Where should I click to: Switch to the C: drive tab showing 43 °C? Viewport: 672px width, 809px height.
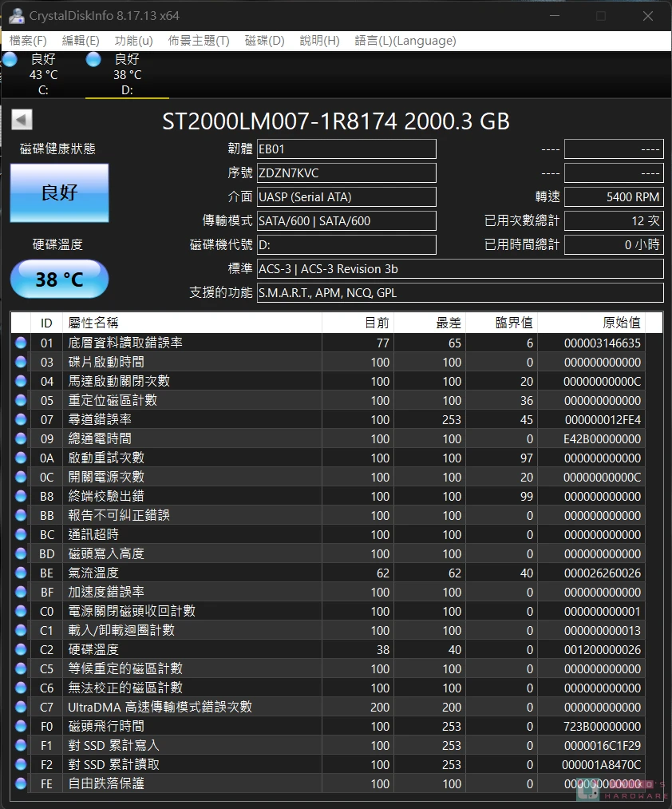43,74
